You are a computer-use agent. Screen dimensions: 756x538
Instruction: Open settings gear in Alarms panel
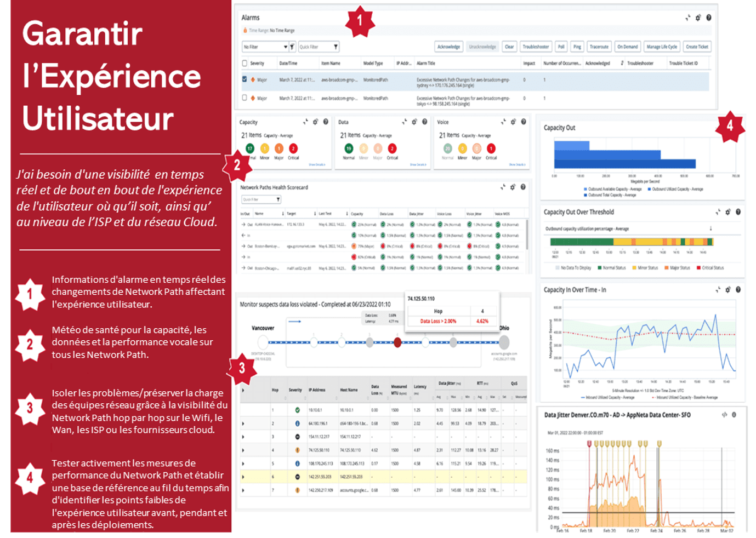click(698, 18)
